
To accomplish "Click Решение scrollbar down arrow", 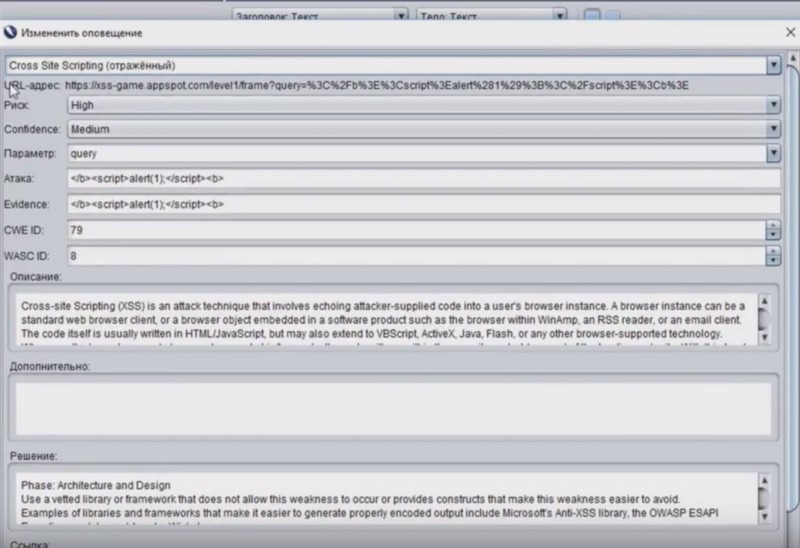I will 764,516.
